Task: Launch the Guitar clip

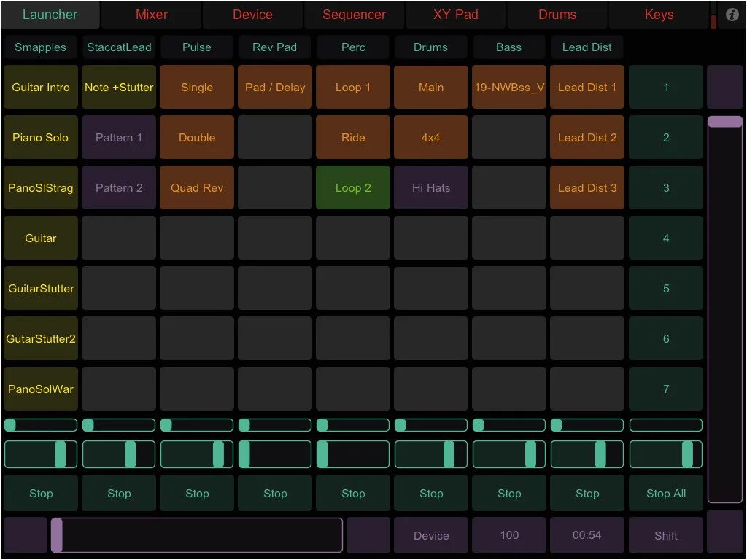Action: [41, 238]
